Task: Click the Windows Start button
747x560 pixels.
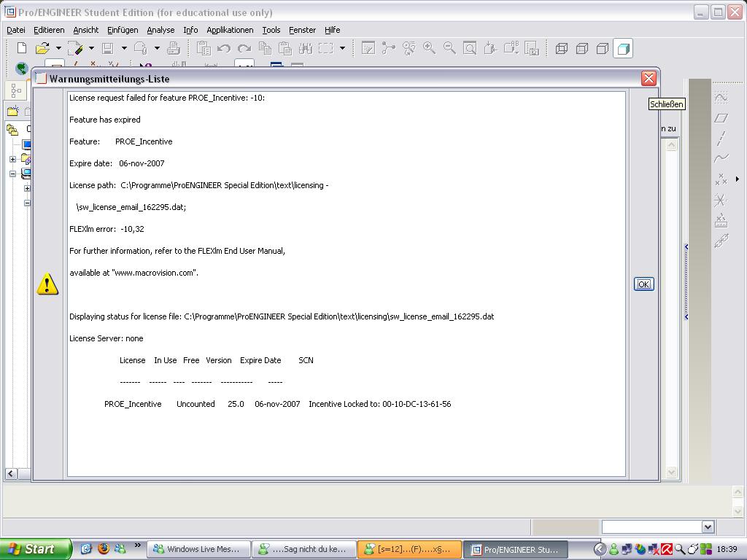Action: point(34,549)
